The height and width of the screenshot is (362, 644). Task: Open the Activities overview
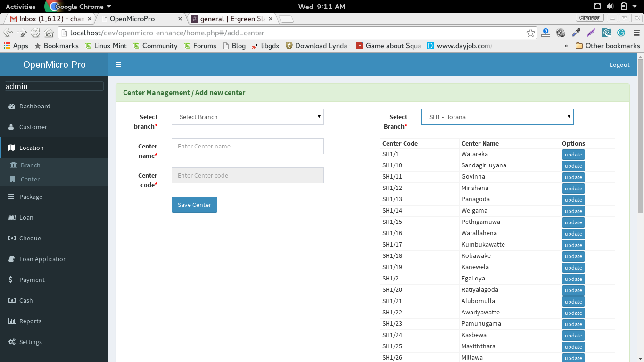(20, 7)
